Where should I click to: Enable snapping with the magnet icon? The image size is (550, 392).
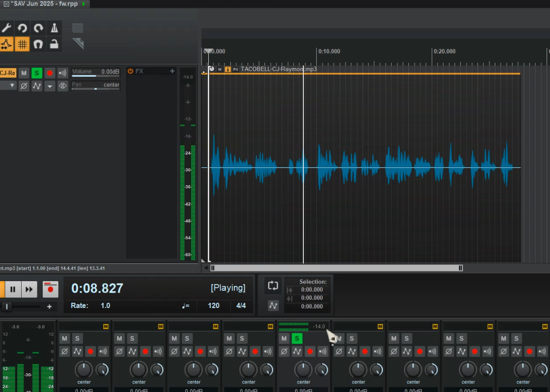pos(38,44)
